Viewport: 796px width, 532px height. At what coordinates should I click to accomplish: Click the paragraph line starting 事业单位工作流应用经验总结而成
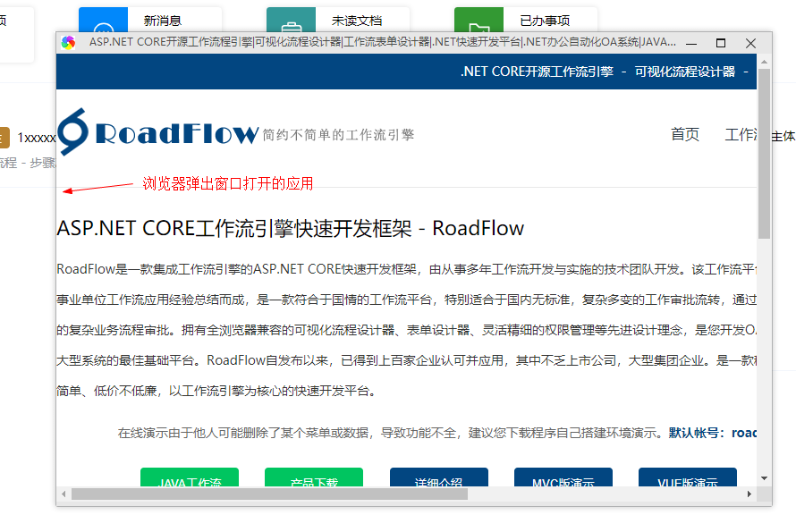tap(407, 300)
